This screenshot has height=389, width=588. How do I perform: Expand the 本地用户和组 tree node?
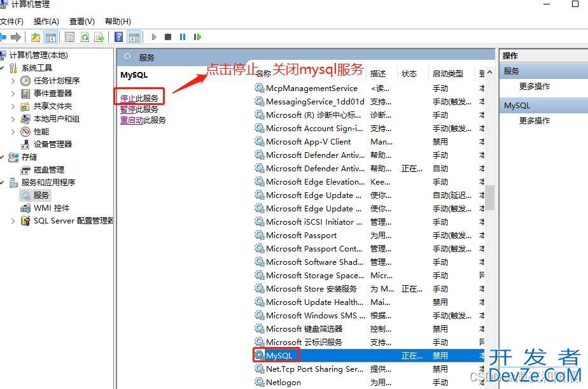click(x=13, y=119)
